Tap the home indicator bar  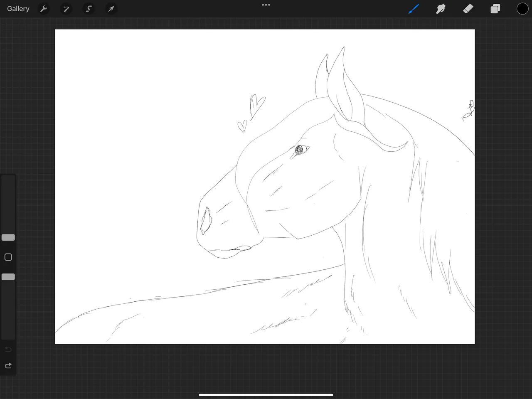pyautogui.click(x=266, y=395)
